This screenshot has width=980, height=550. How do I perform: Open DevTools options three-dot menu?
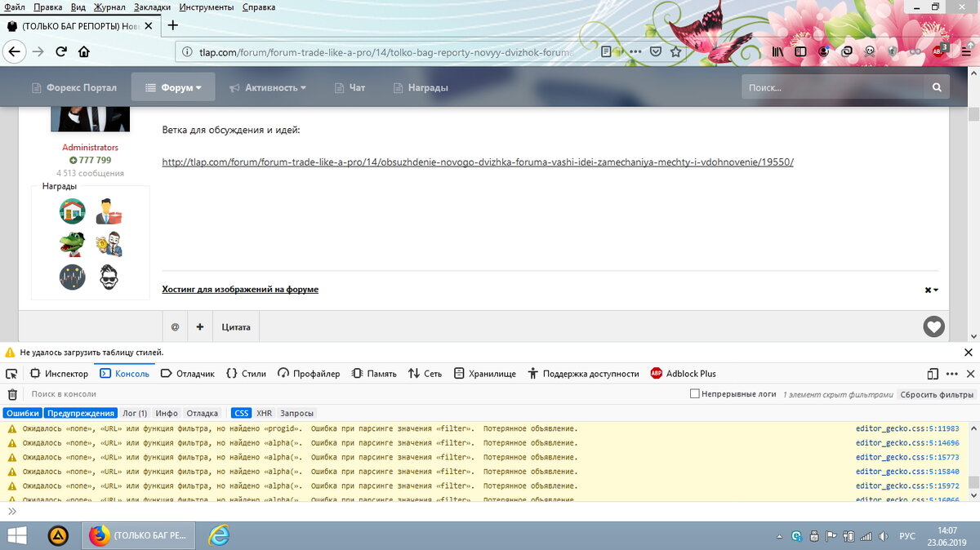tap(951, 374)
